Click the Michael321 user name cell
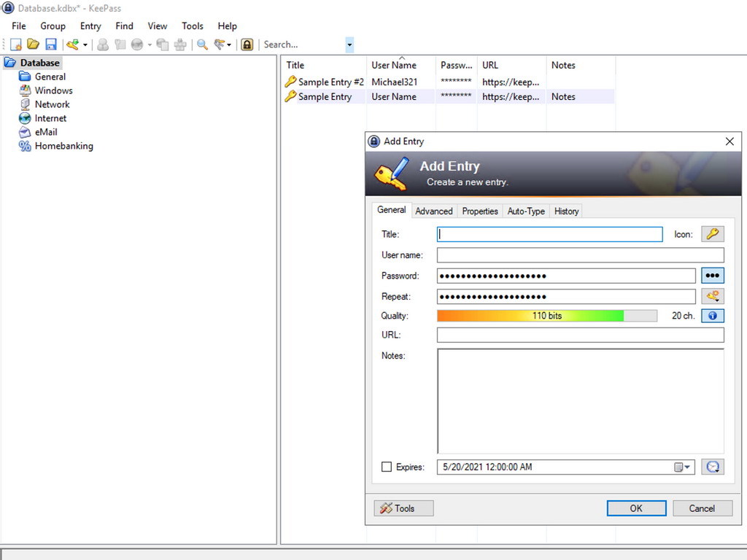The width and height of the screenshot is (747, 560). [x=395, y=82]
